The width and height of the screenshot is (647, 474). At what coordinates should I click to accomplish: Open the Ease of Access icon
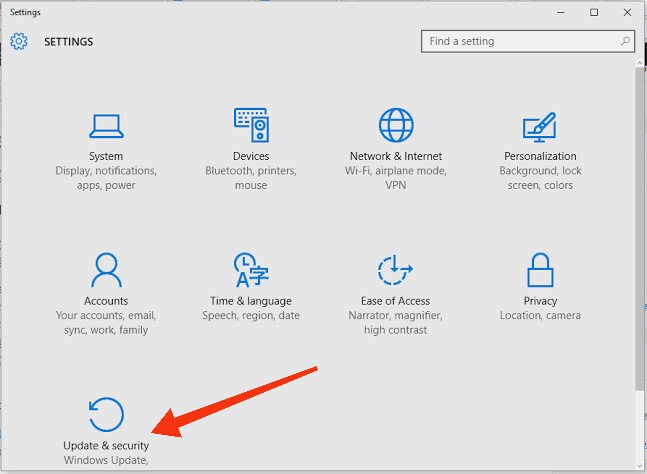tap(395, 270)
